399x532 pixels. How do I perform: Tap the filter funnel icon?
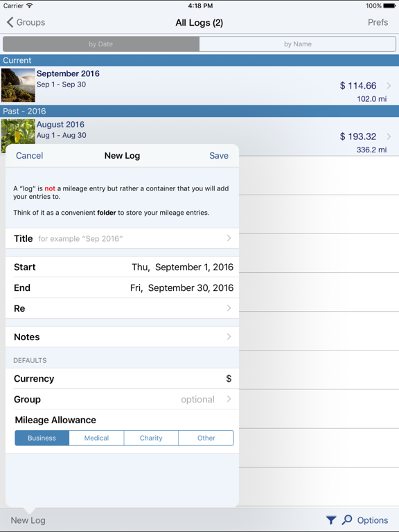coord(331,520)
